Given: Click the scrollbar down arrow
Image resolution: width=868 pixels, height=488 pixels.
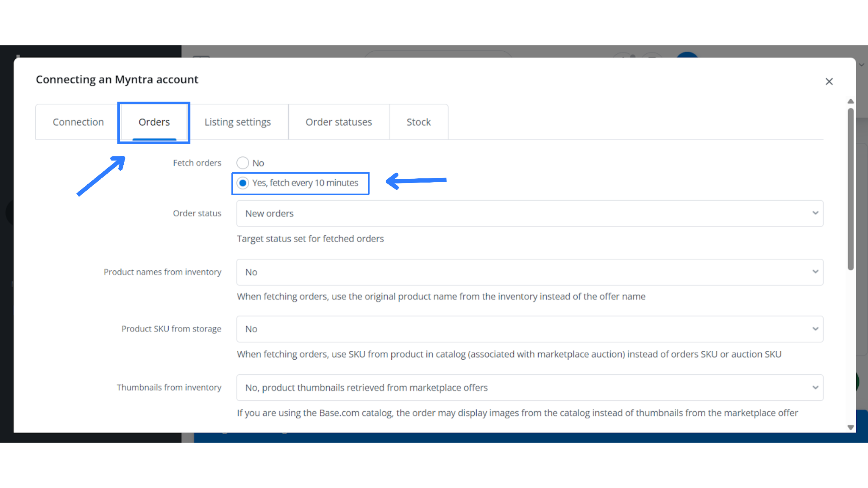Looking at the screenshot, I should (x=850, y=427).
